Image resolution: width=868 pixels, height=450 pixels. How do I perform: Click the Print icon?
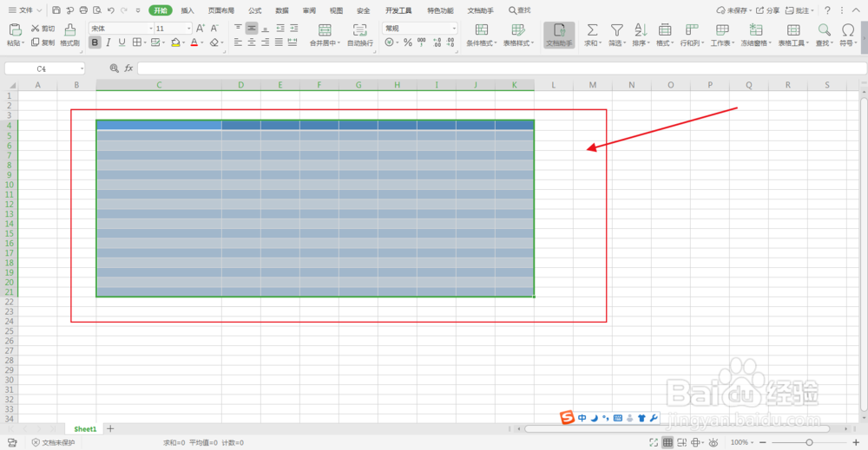pyautogui.click(x=83, y=10)
